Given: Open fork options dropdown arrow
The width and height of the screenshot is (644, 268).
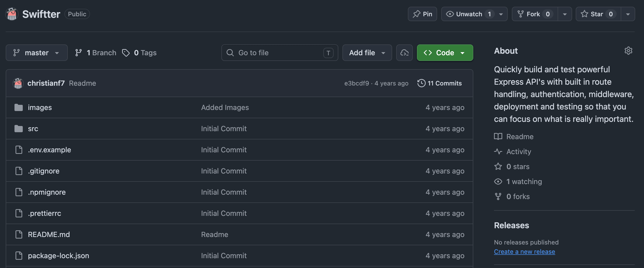Looking at the screenshot, I should 565,14.
